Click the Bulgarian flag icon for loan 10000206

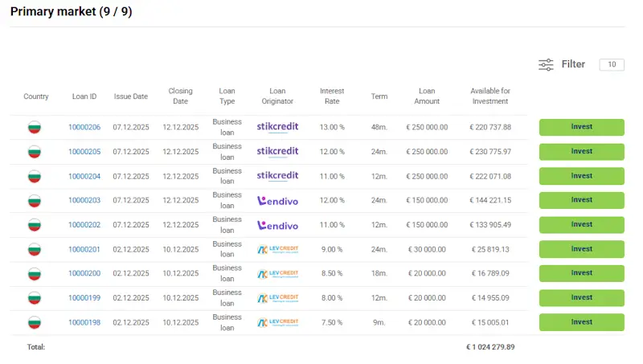tap(35, 127)
